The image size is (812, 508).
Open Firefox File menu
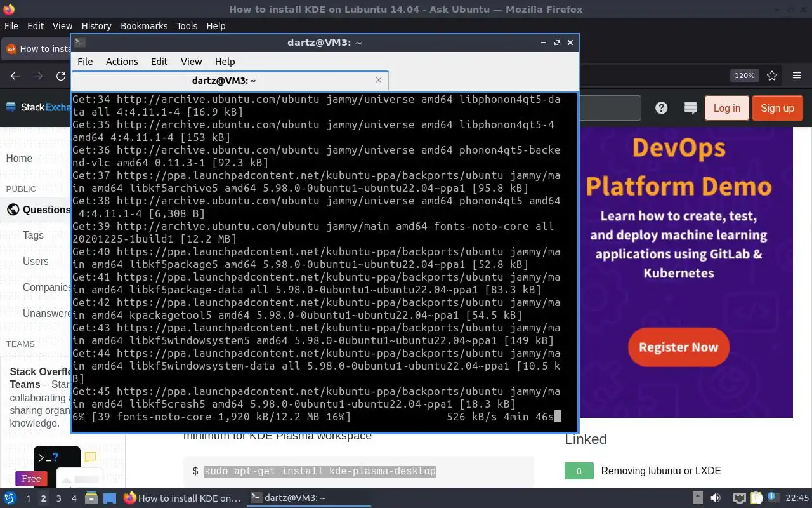tap(11, 26)
